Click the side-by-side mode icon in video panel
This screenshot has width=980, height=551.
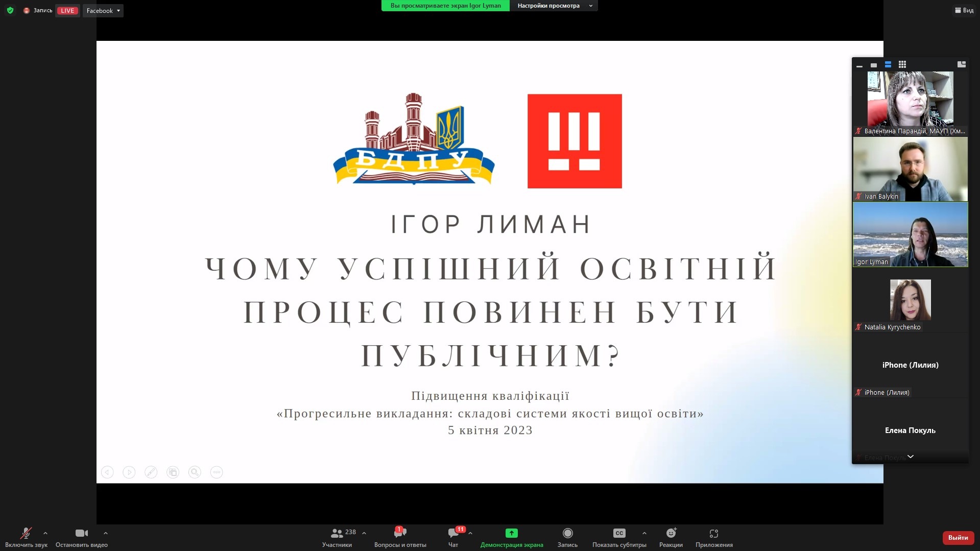pos(962,64)
